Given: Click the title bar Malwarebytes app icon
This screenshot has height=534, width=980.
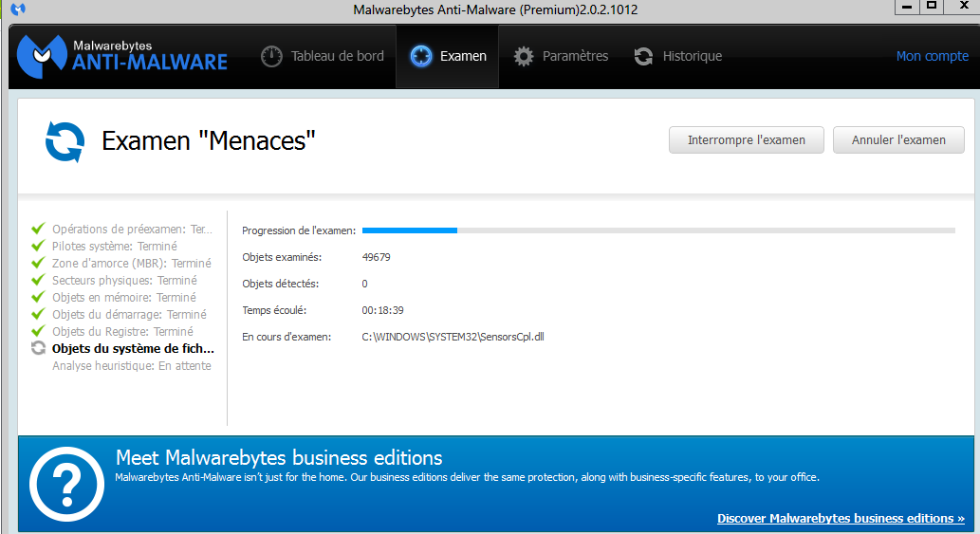Looking at the screenshot, I should tap(18, 9).
